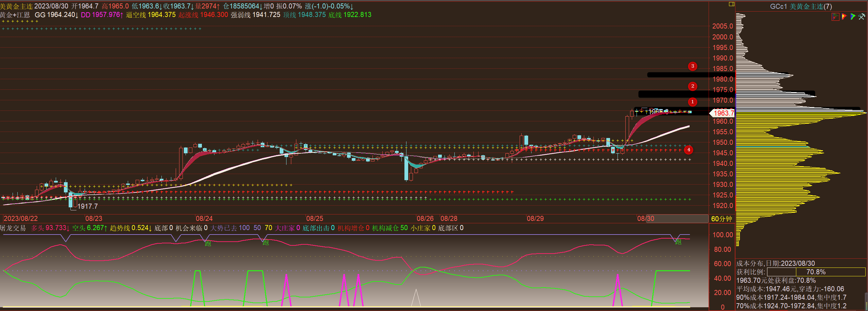This screenshot has height=311, width=868.
Task: Click the 2023/08/22 date label
Action: click(x=20, y=219)
